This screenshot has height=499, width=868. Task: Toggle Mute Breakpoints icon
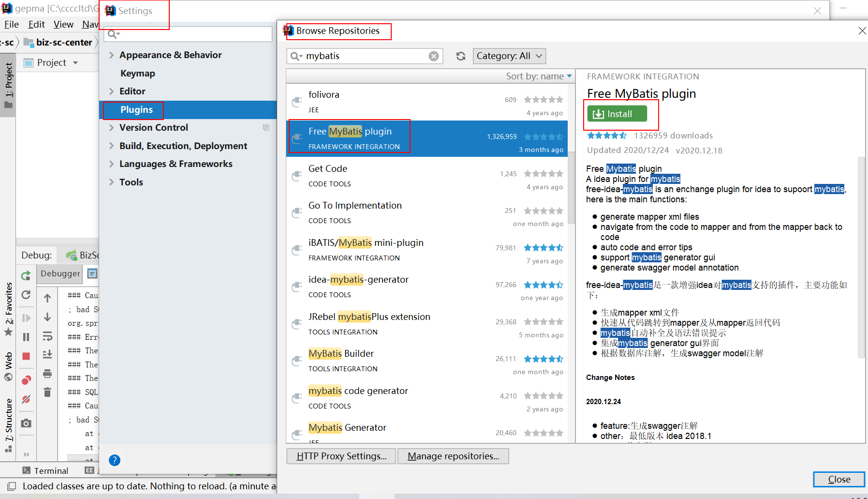pyautogui.click(x=26, y=399)
